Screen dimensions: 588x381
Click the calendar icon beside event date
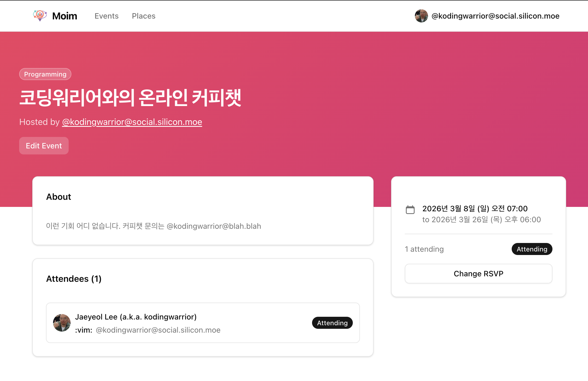[x=410, y=210]
